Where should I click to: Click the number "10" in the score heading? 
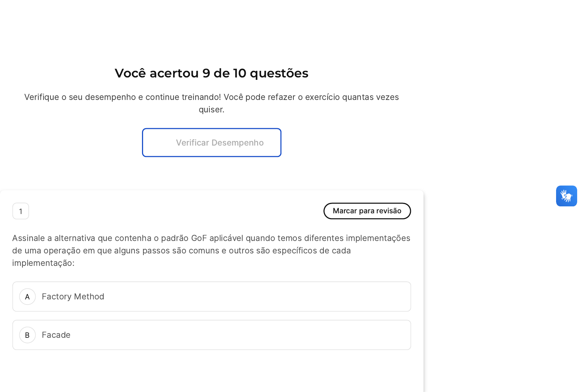pos(239,73)
